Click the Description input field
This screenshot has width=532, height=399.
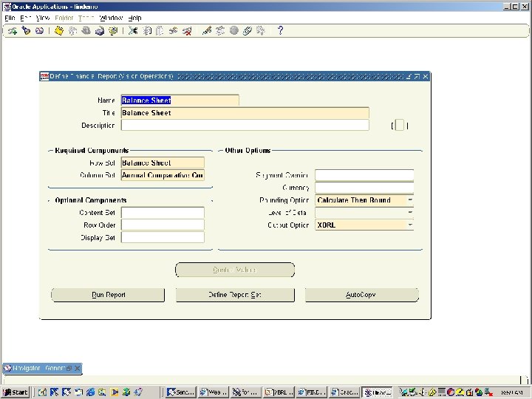(245, 125)
